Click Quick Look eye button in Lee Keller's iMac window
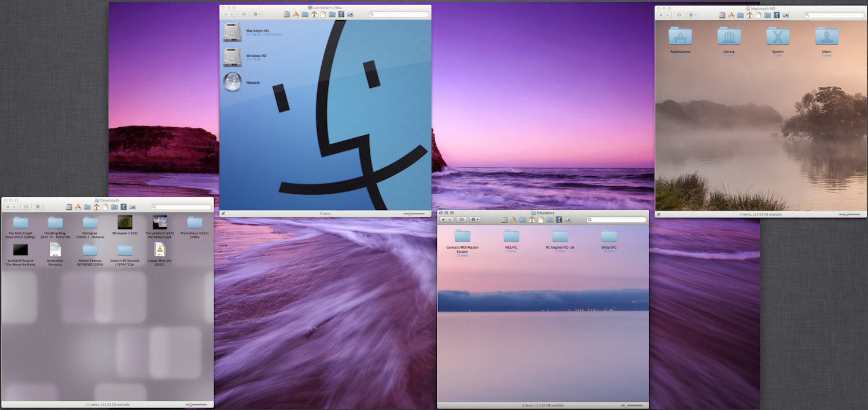This screenshot has height=410, width=868. 244,14
